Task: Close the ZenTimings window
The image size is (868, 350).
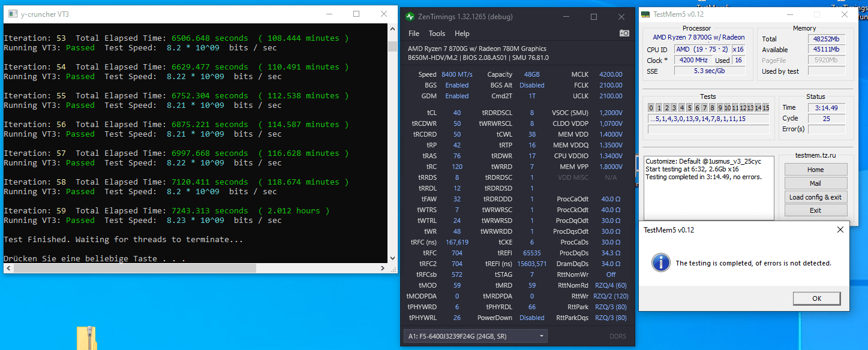Action: [620, 17]
